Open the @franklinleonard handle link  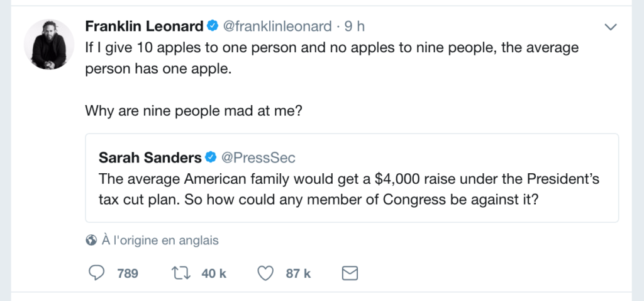(277, 26)
